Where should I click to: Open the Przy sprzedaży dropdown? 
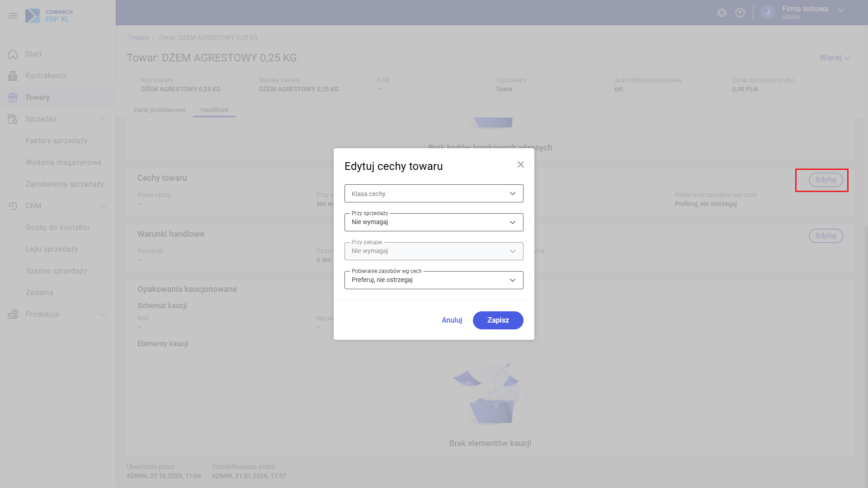coord(434,222)
